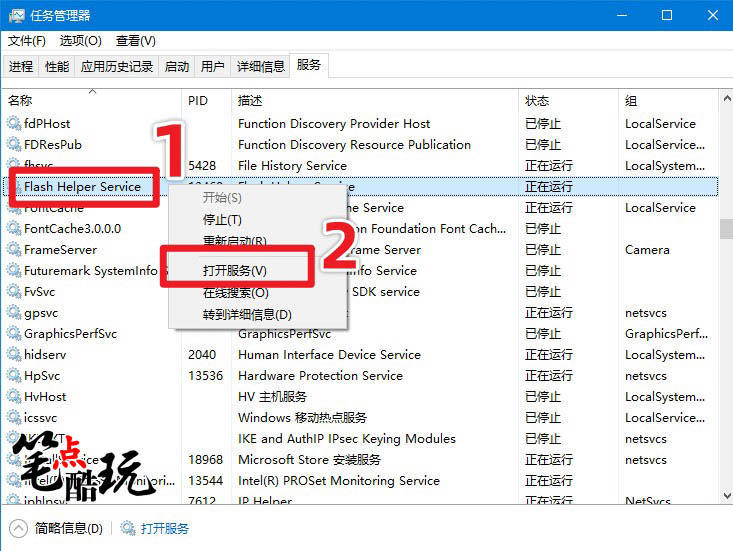Screen dimensions: 733x551
Task: Click description Intel(R) PROSet Monitoring Service
Action: [x=339, y=481]
